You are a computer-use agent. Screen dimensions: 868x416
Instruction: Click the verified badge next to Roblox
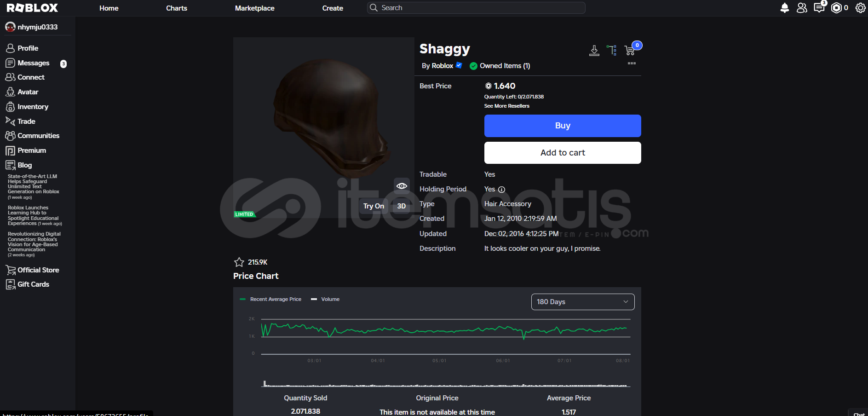click(459, 65)
